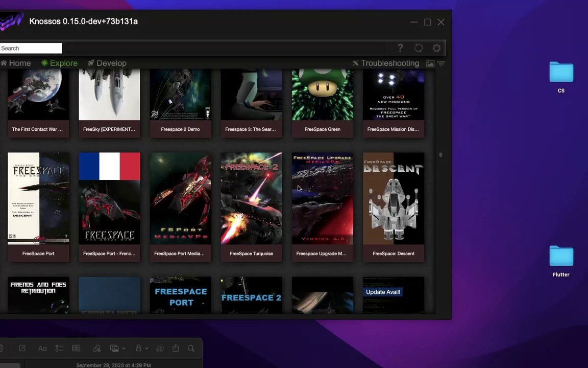Click the FreeSpace Turquoise title label
The height and width of the screenshot is (368, 588).
(251, 254)
